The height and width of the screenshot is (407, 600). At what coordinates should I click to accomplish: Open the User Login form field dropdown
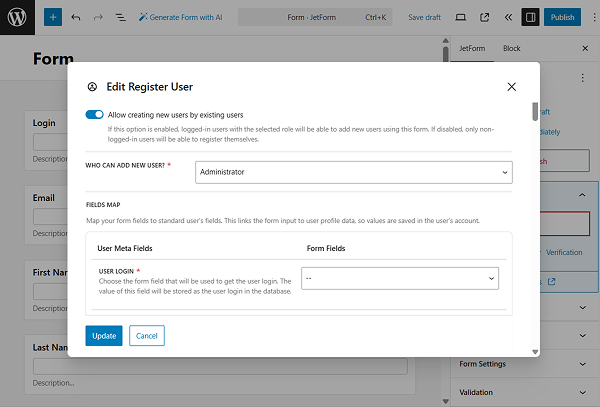click(x=400, y=278)
